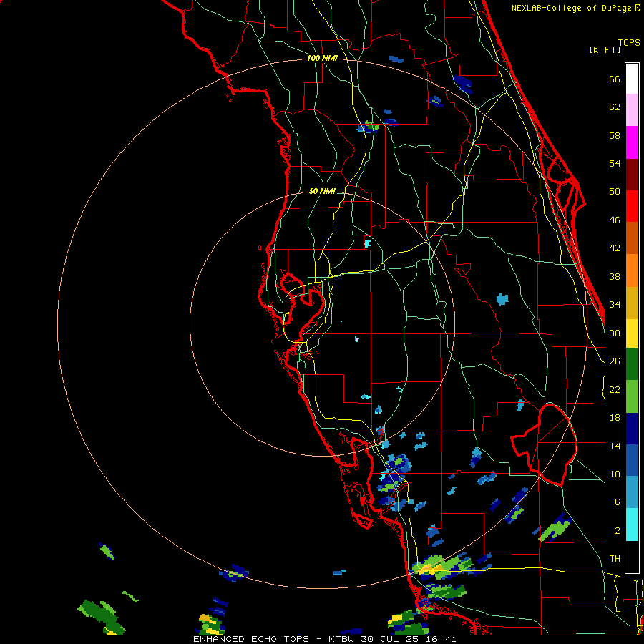Click the 10 value on the legend
This screenshot has height=644, width=644.
pyautogui.click(x=615, y=474)
